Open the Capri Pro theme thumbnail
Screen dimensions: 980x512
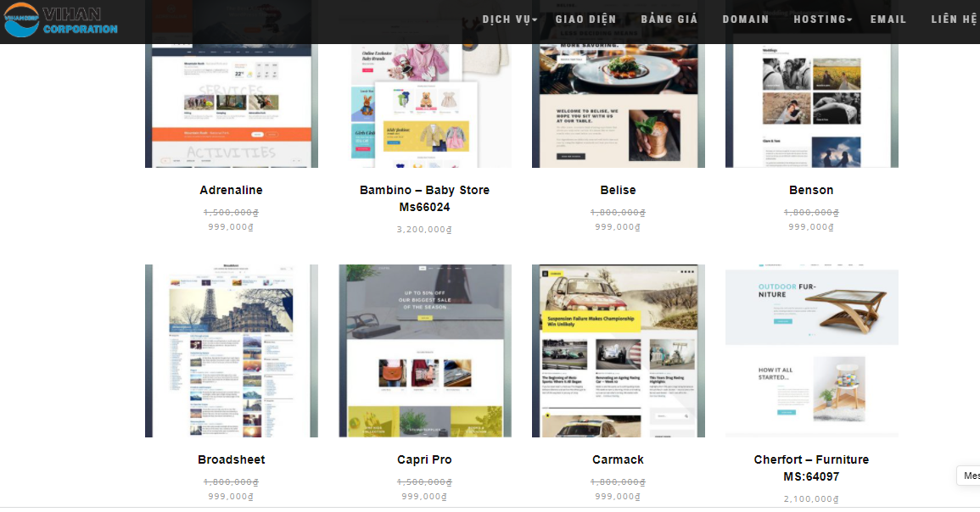(425, 351)
